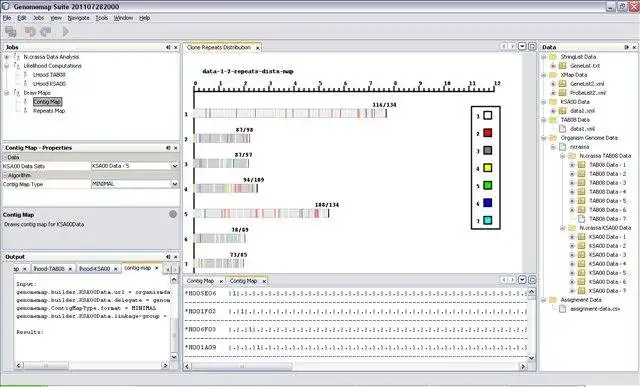Select the LHood KSA00 job
Screen dimensions: 640x387
coord(49,84)
